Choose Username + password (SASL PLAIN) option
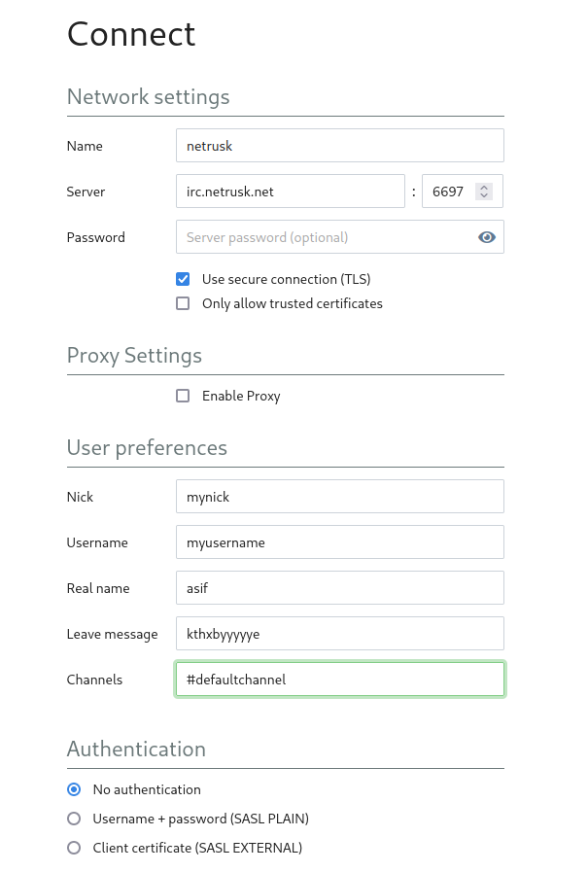This screenshot has width=588, height=872. (74, 819)
